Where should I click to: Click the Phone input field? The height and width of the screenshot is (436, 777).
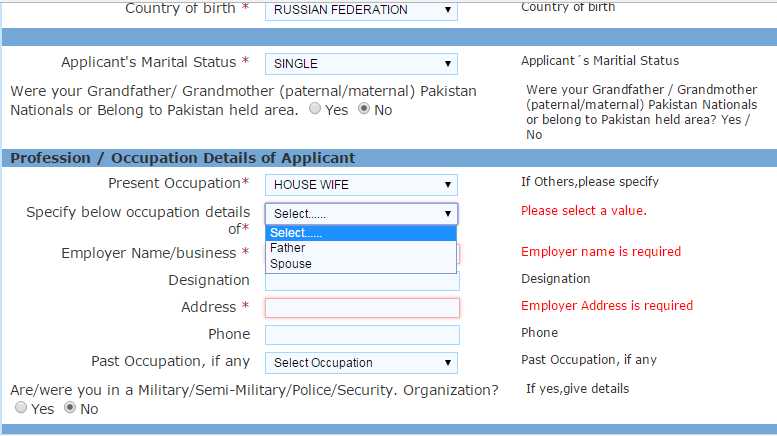coord(361,335)
